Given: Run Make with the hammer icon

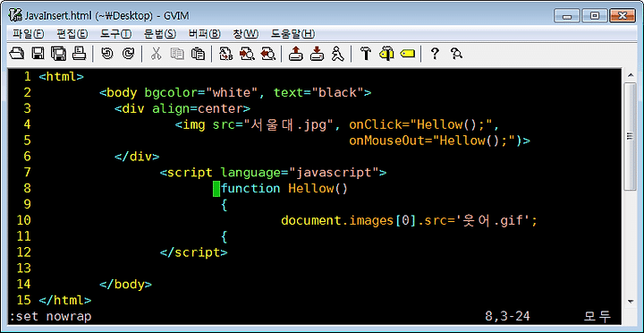Looking at the screenshot, I should pyautogui.click(x=365, y=54).
